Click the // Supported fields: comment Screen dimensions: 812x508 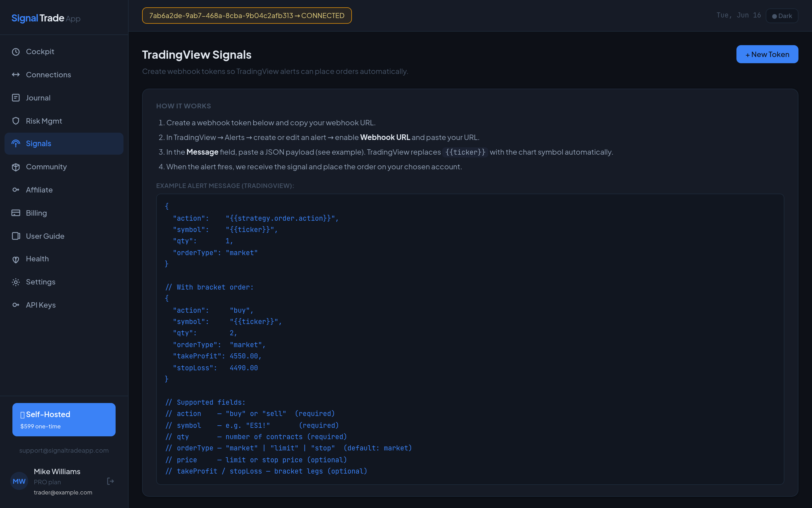[x=205, y=402]
